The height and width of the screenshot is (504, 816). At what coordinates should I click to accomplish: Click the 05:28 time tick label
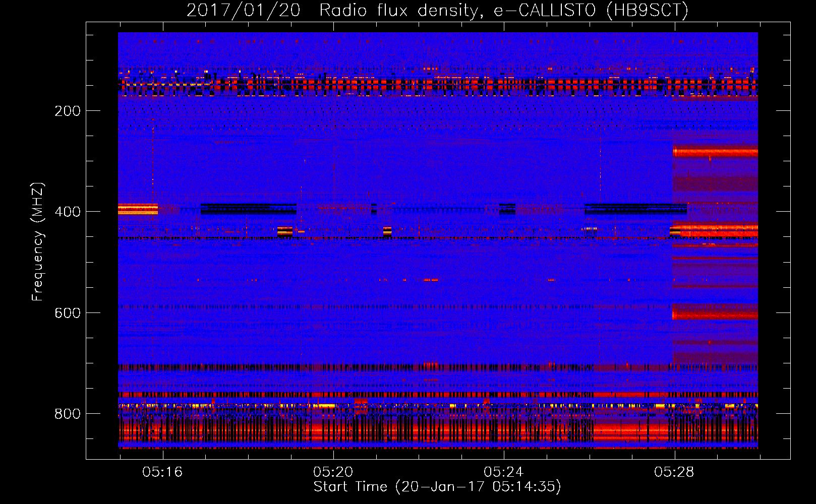coord(674,472)
